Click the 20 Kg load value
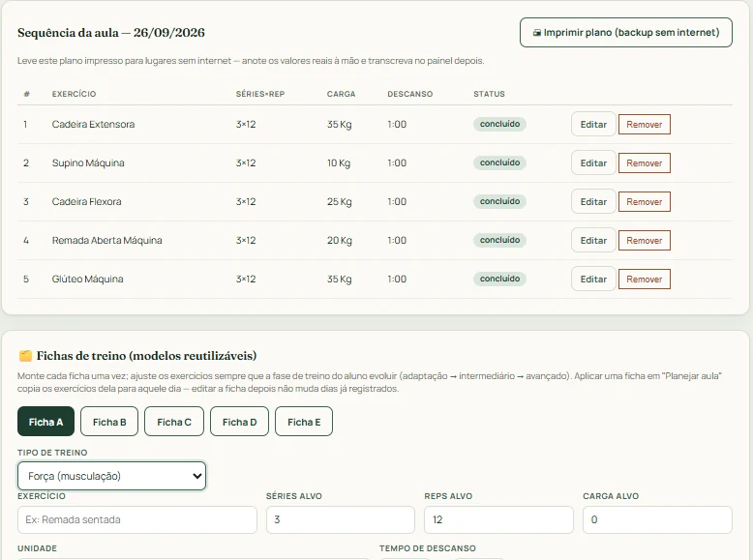This screenshot has width=753, height=560. (x=339, y=241)
